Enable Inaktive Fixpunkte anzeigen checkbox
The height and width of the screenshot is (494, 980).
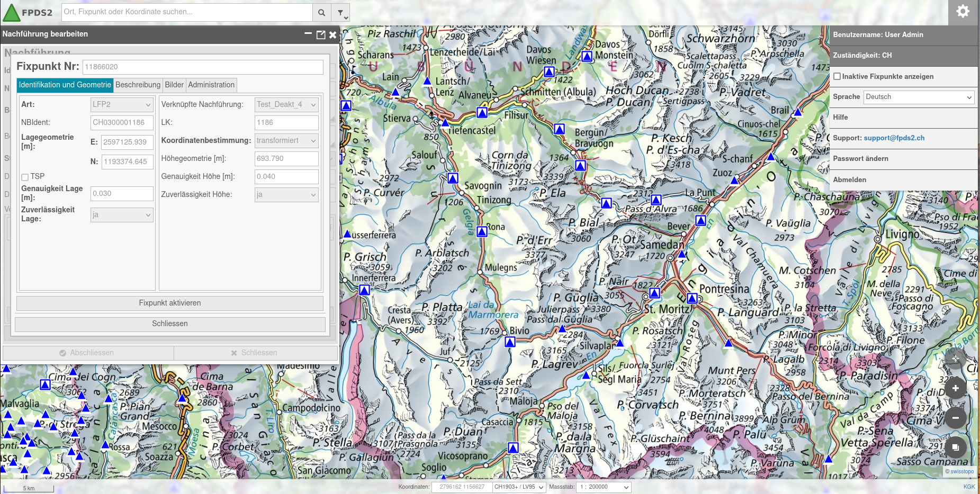point(837,76)
